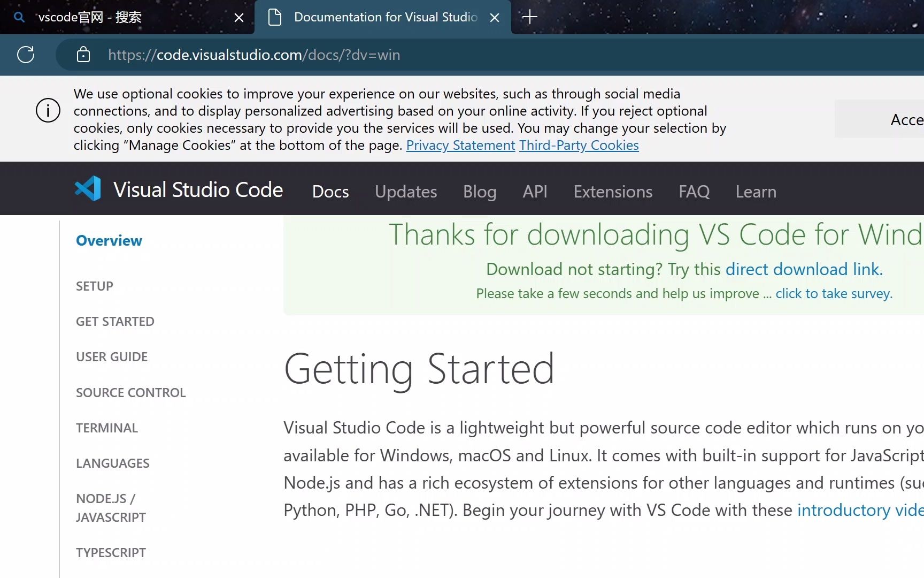Viewport: 924px width, 578px height.
Task: Expand the GET STARTED sidebar section
Action: pyautogui.click(x=115, y=322)
